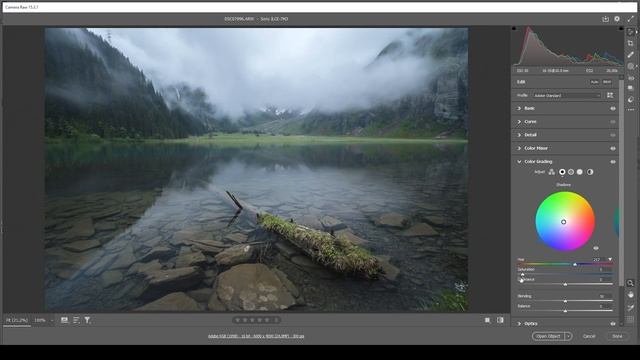640x360 pixels.
Task: Open workflow options link below image
Action: click(256, 336)
